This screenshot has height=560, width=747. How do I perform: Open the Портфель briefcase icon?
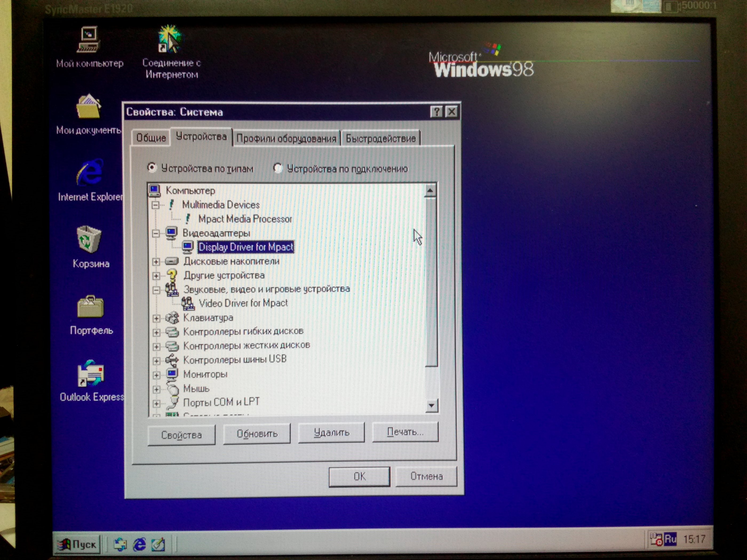(90, 307)
